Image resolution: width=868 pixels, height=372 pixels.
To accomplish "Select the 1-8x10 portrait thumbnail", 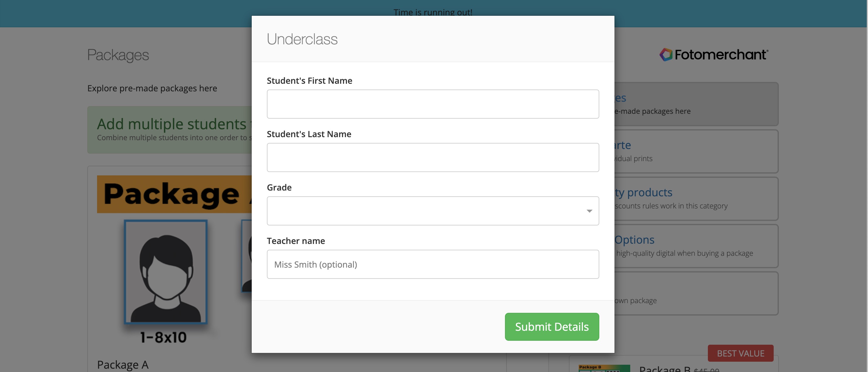I will 166,272.
